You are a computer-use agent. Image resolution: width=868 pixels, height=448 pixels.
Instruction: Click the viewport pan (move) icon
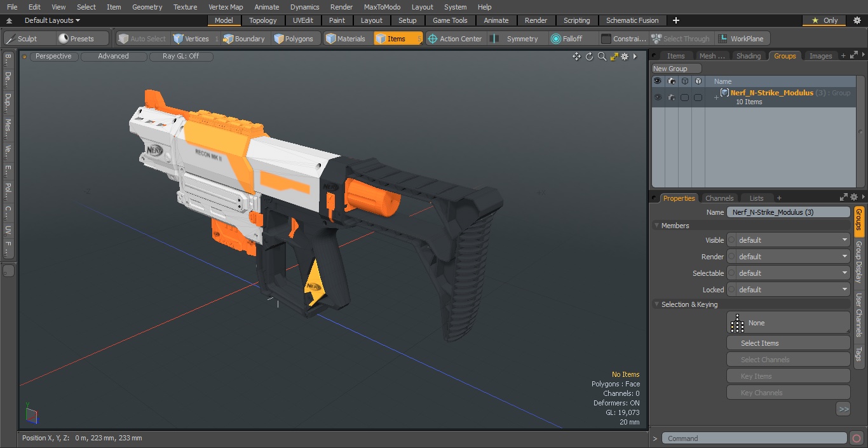pyautogui.click(x=576, y=57)
